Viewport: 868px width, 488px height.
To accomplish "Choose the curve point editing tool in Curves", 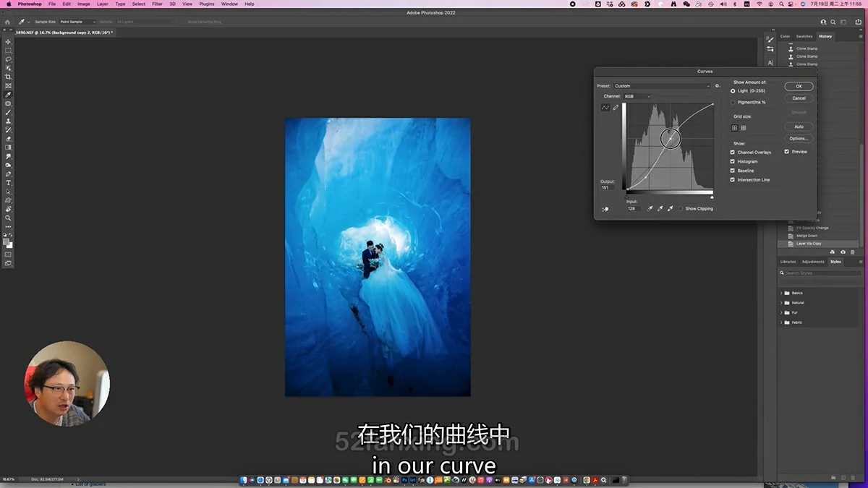I will (x=605, y=108).
